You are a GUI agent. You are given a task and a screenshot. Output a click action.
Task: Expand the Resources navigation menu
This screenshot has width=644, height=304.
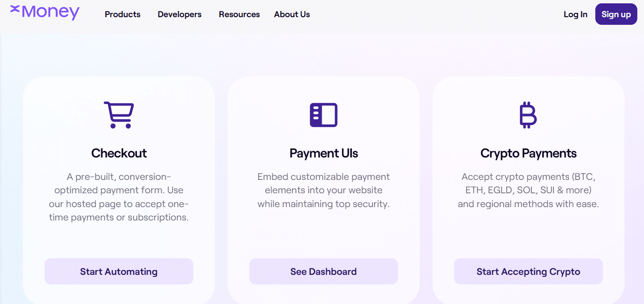tap(239, 14)
